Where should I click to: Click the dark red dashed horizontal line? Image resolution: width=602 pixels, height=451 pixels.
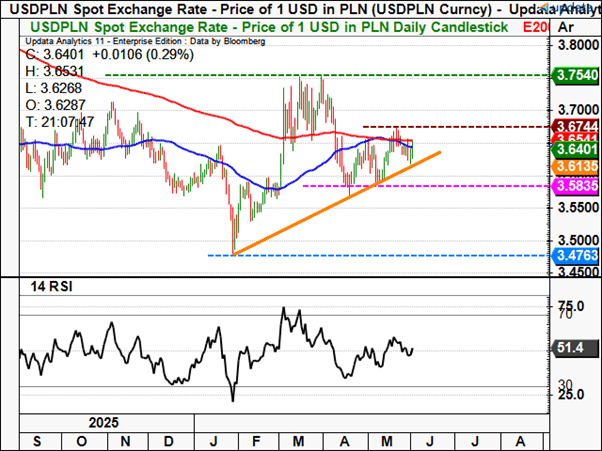pyautogui.click(x=456, y=126)
